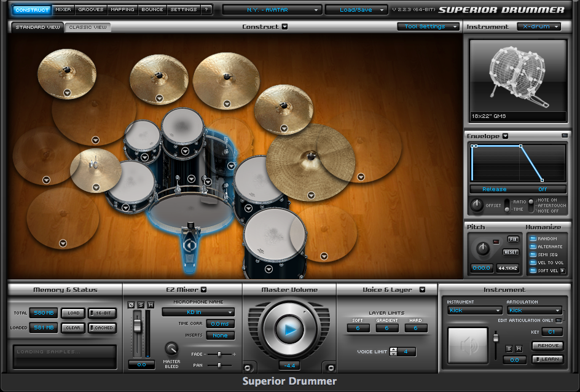Screen dimensions: 580x392
Task: Click the Pan slider
Action: (x=219, y=366)
